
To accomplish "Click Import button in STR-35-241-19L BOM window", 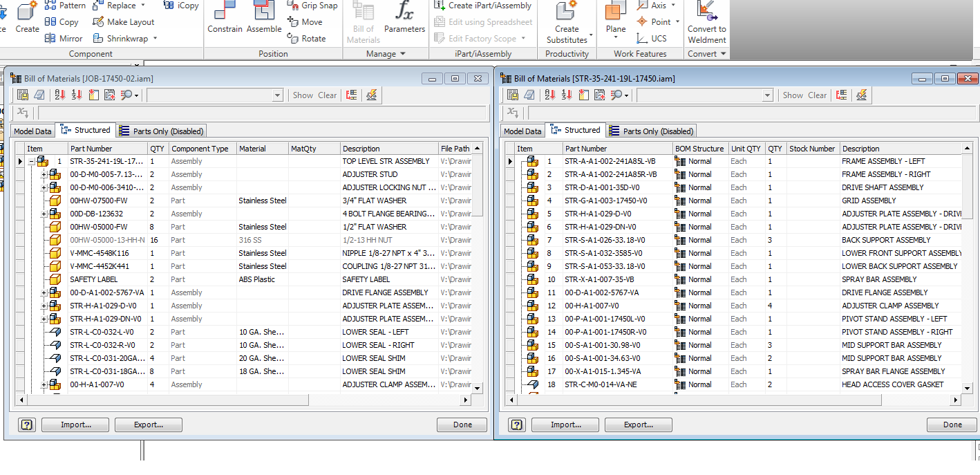I will pyautogui.click(x=565, y=425).
